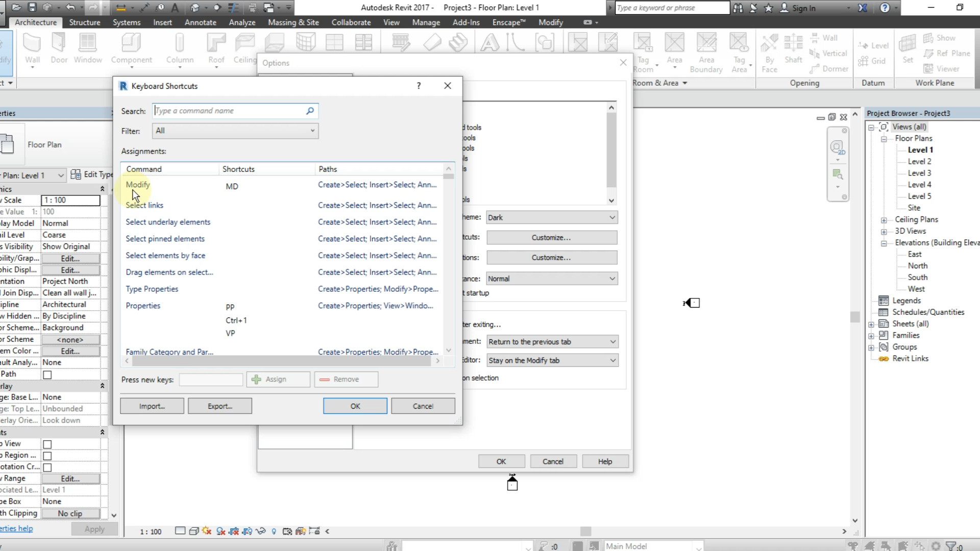Click the Export button in Keyboard Shortcuts
This screenshot has width=980, height=551.
(220, 406)
